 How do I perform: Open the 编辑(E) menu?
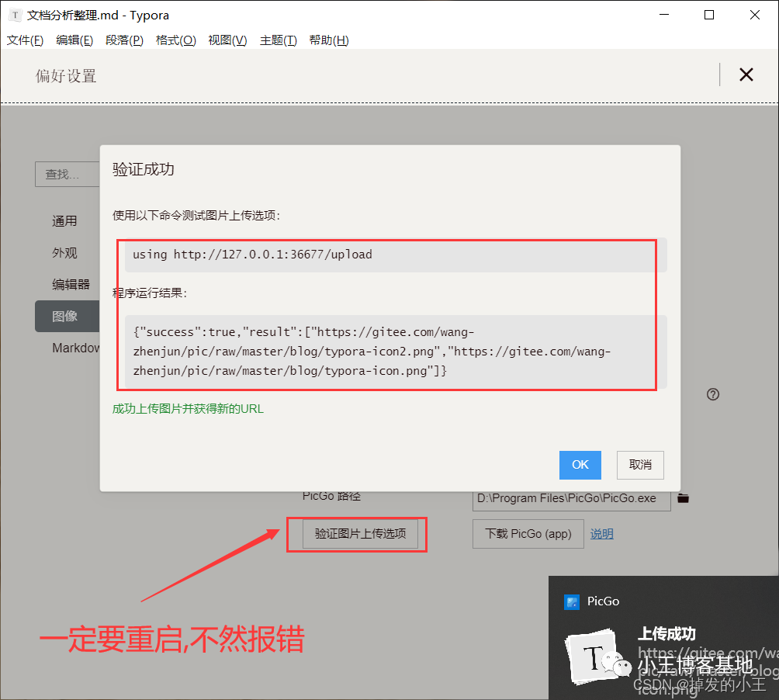[x=74, y=40]
